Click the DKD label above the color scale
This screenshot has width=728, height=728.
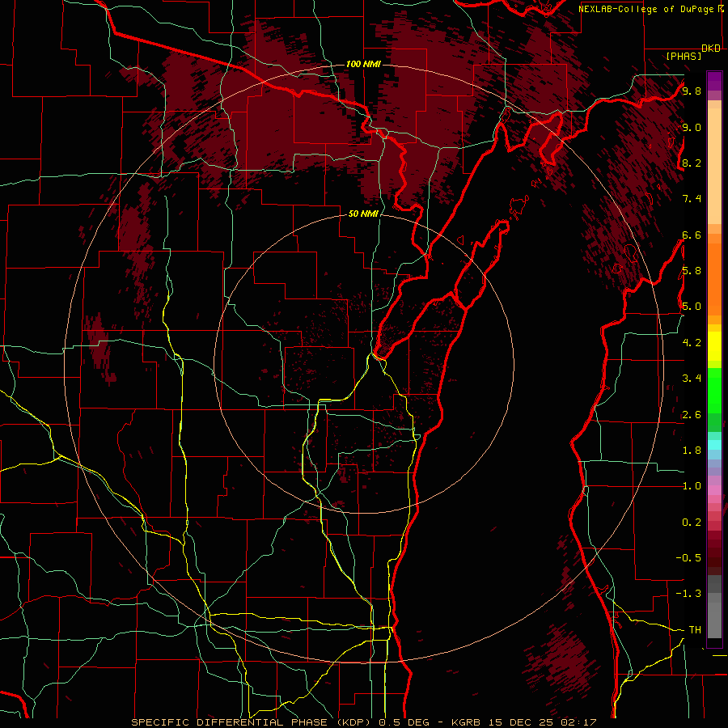point(711,49)
